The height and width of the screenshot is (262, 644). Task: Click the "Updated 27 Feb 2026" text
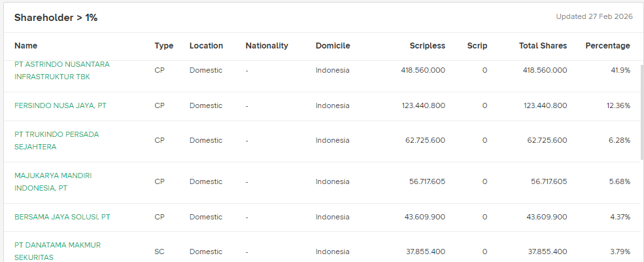pos(594,17)
